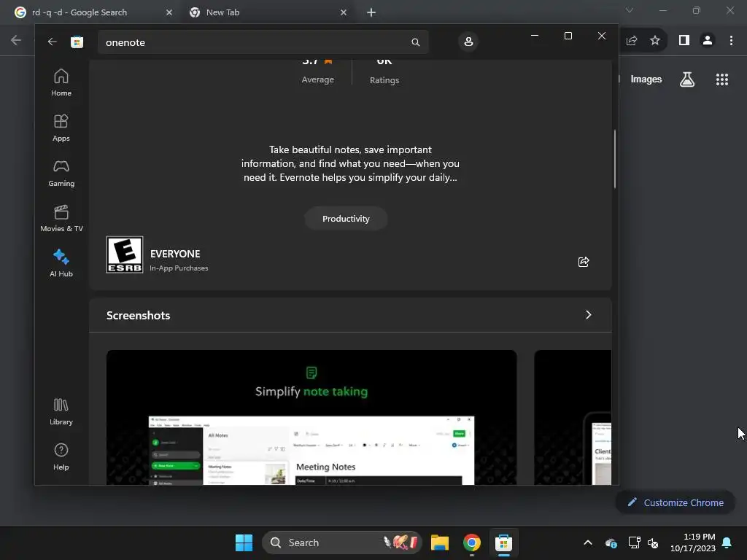747x560 pixels.
Task: Click the search magnifier in Store search box
Action: (x=415, y=42)
